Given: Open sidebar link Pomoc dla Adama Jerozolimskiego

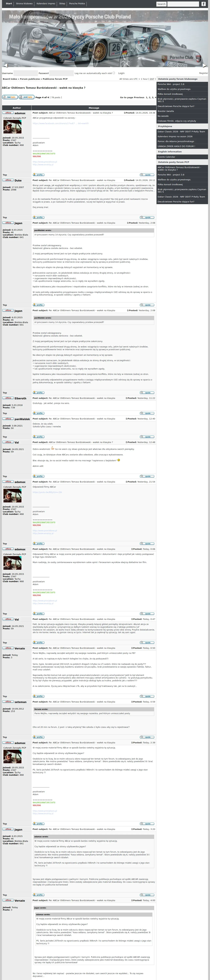Looking at the screenshot, I should pyautogui.click(x=183, y=141).
